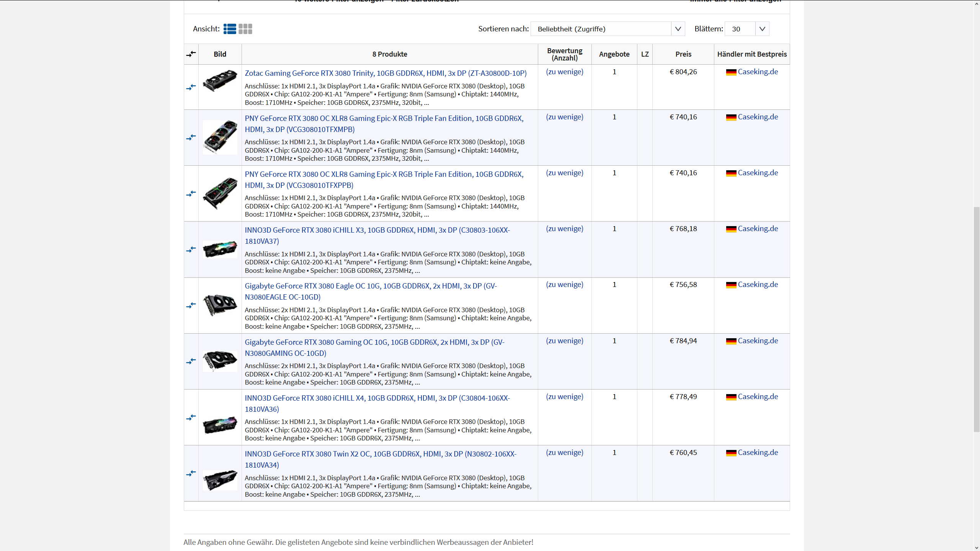980x551 pixels.
Task: Add INNO3D Twin X2 OC to comparison
Action: (x=191, y=473)
